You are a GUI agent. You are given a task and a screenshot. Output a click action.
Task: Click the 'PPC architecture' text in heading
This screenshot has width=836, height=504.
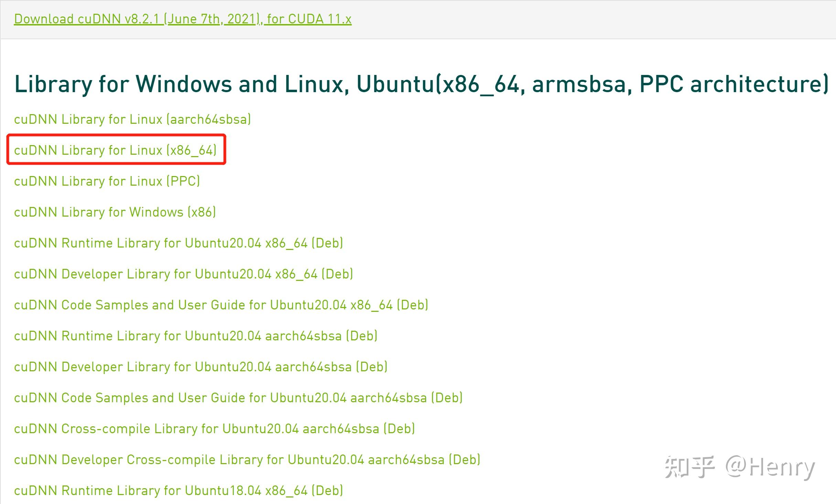[733, 84]
